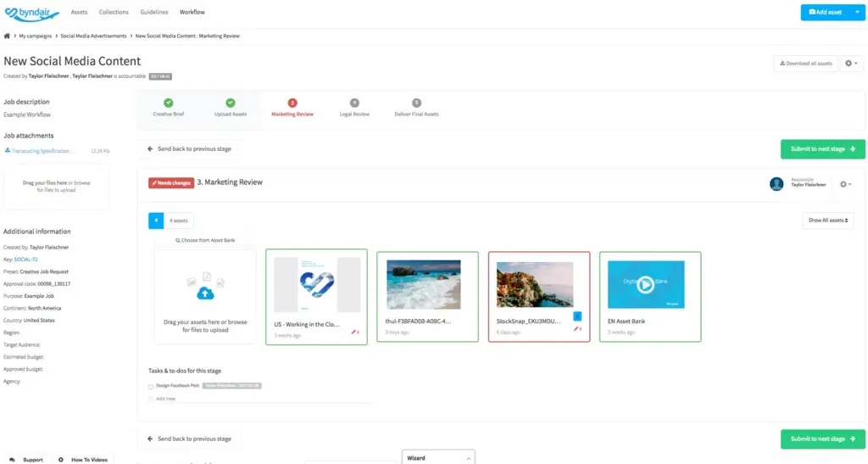868x464 pixels.
Task: Open the SOCIAL-72 key link
Action: 25,260
